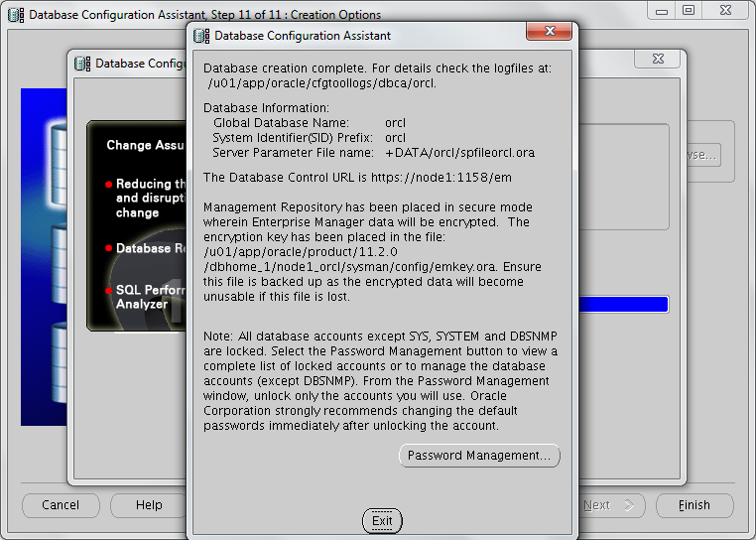Click the 'Database R' bullet in banner
This screenshot has width=756, height=540.
[x=146, y=248]
